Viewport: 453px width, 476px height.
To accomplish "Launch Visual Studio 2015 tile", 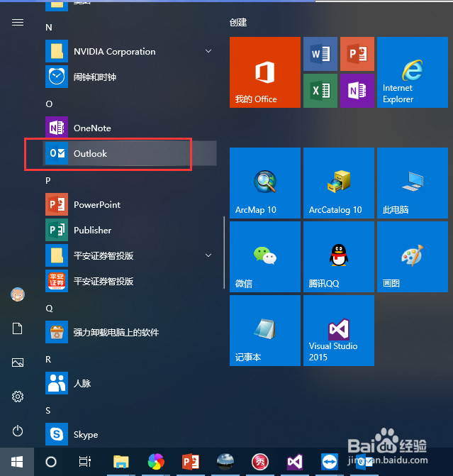I will (x=339, y=331).
